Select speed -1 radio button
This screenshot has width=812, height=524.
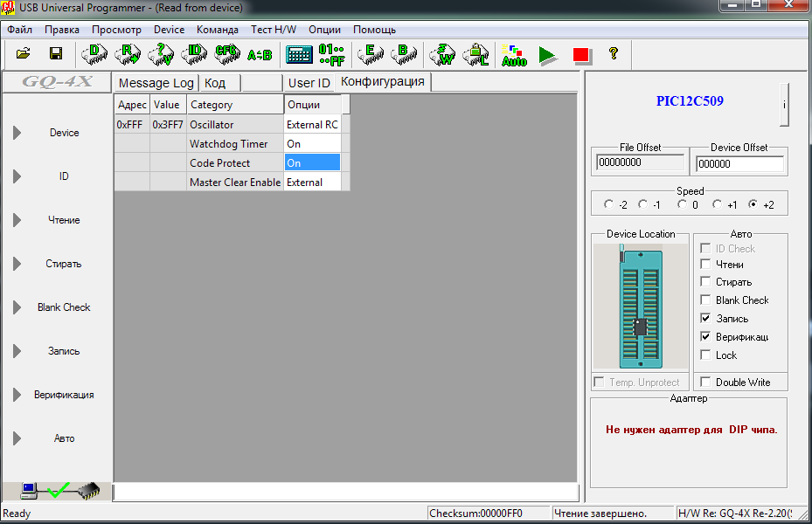coord(642,204)
